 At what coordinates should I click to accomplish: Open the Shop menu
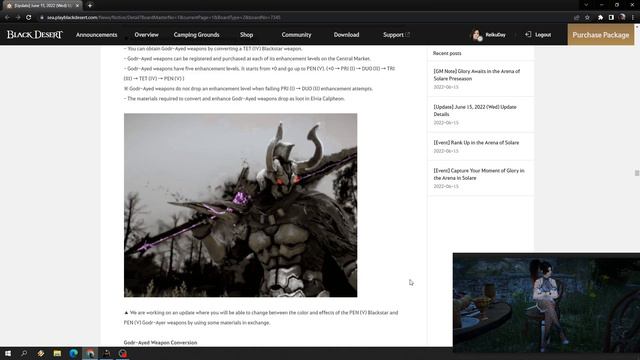[246, 35]
